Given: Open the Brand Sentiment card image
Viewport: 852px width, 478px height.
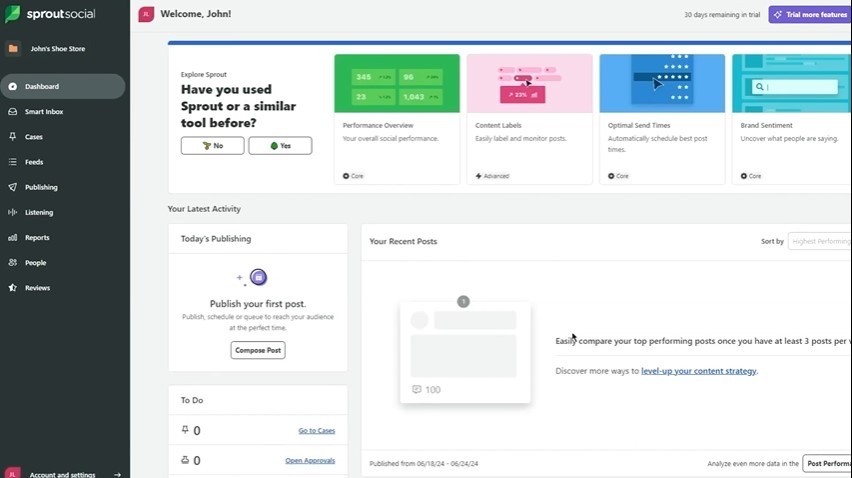Looking at the screenshot, I should coord(792,84).
